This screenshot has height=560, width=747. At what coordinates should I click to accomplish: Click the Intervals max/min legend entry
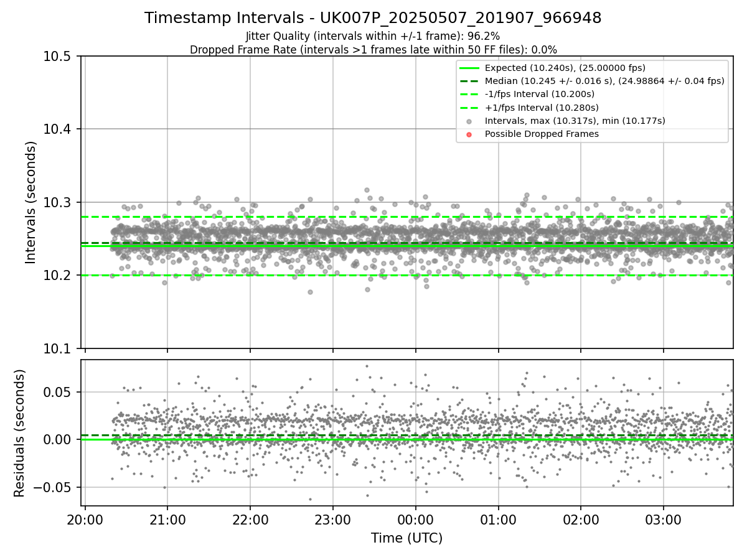click(575, 121)
